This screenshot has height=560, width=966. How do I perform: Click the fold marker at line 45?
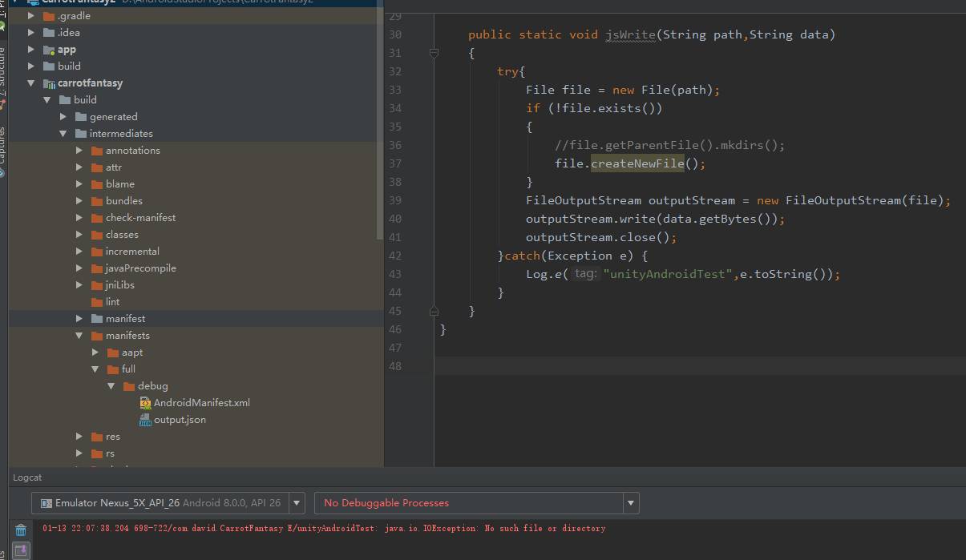[434, 311]
